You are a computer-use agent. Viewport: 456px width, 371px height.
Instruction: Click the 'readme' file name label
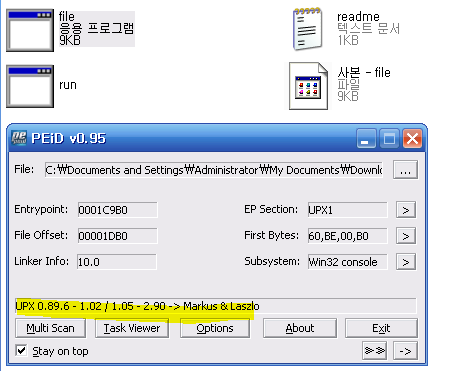coord(358,16)
